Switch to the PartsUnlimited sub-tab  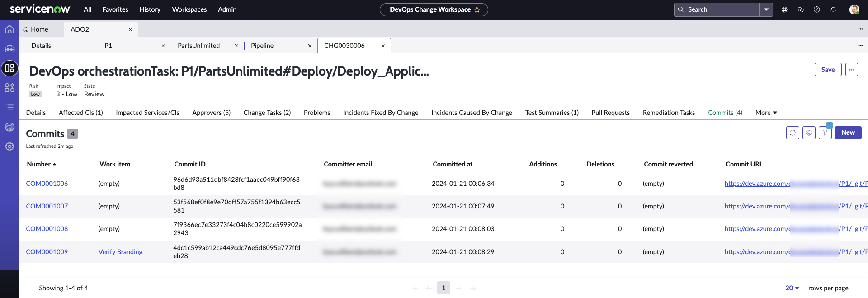point(198,46)
